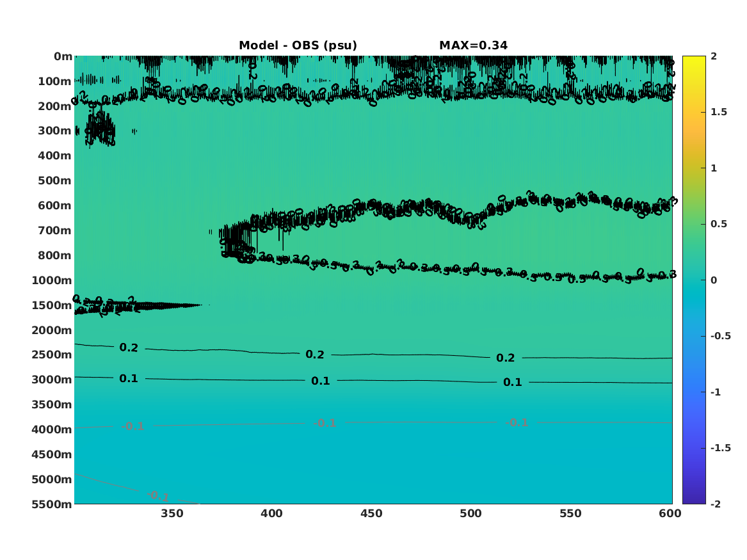This screenshot has height=560, width=747.
Task: Click the '700m' depth axis label
Action: (x=55, y=230)
